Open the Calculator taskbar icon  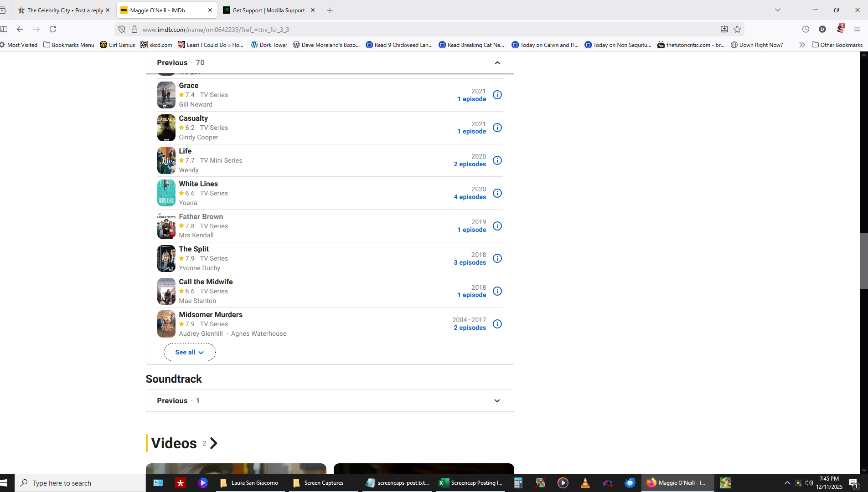click(518, 483)
